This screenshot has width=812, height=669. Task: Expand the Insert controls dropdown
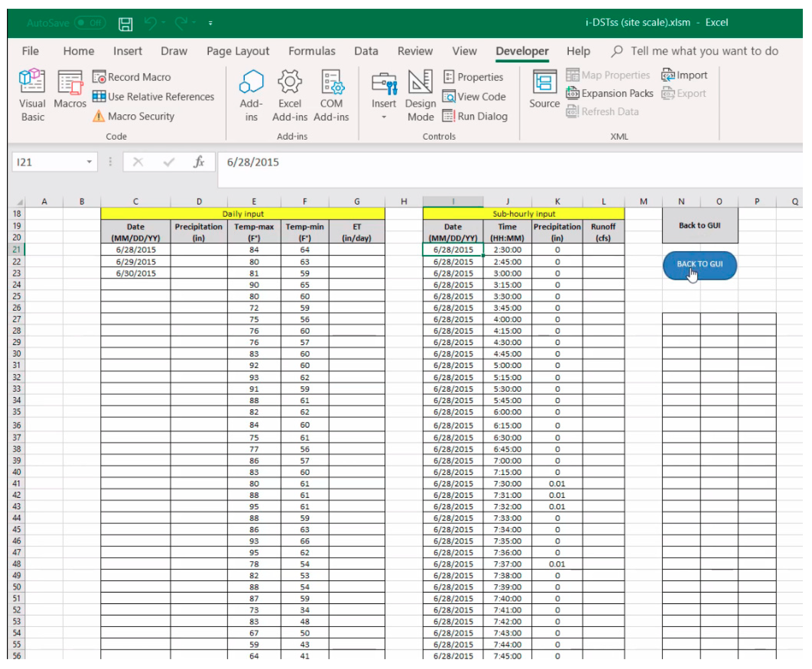pyautogui.click(x=384, y=117)
